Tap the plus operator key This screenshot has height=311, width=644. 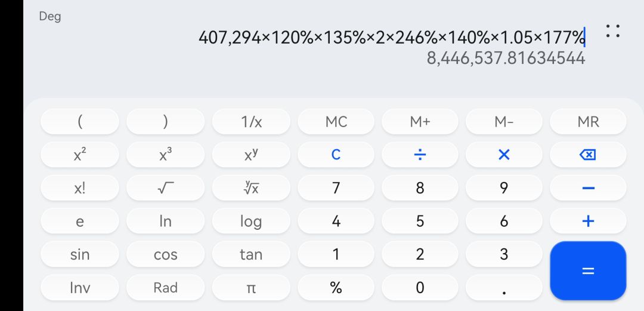(588, 221)
